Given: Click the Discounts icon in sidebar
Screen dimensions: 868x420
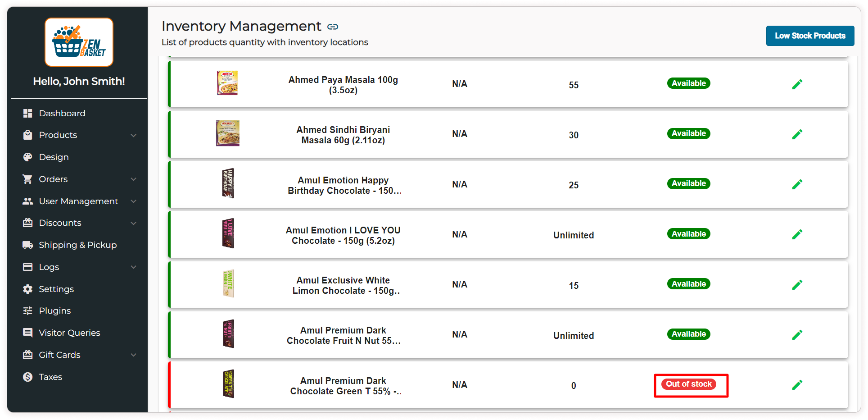Looking at the screenshot, I should tap(27, 223).
